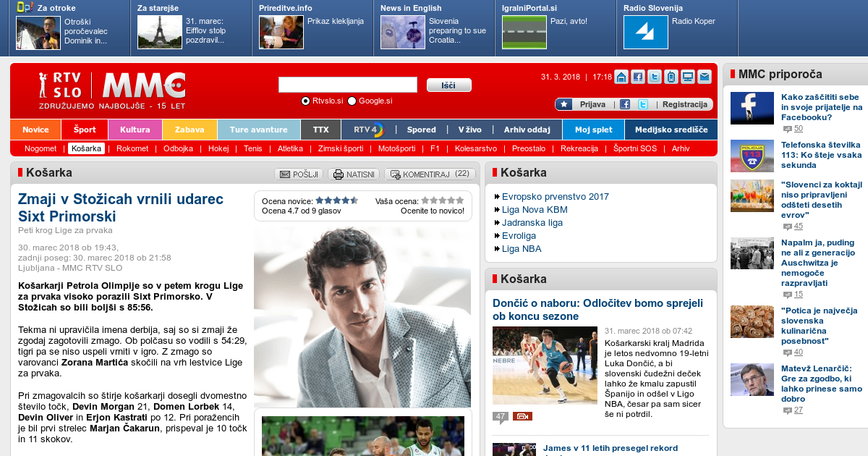Image resolution: width=868 pixels, height=456 pixels.
Task: Focus the search text field
Action: tap(348, 85)
